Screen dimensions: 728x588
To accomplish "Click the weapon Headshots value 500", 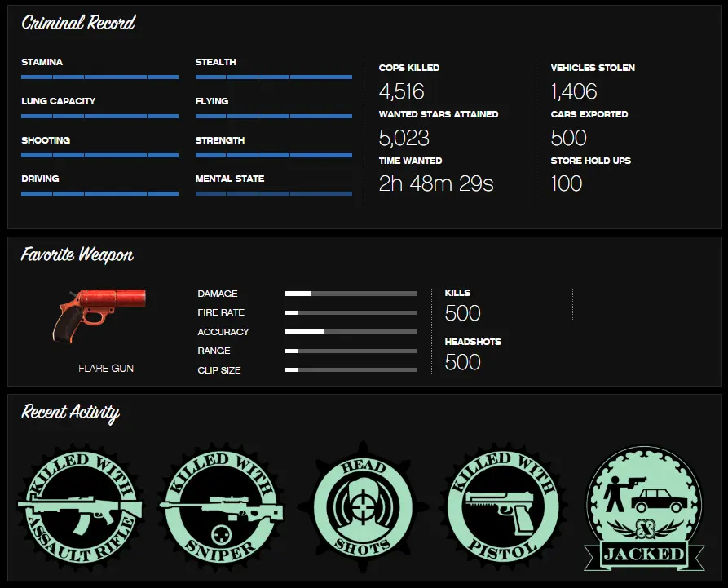I will (x=462, y=362).
